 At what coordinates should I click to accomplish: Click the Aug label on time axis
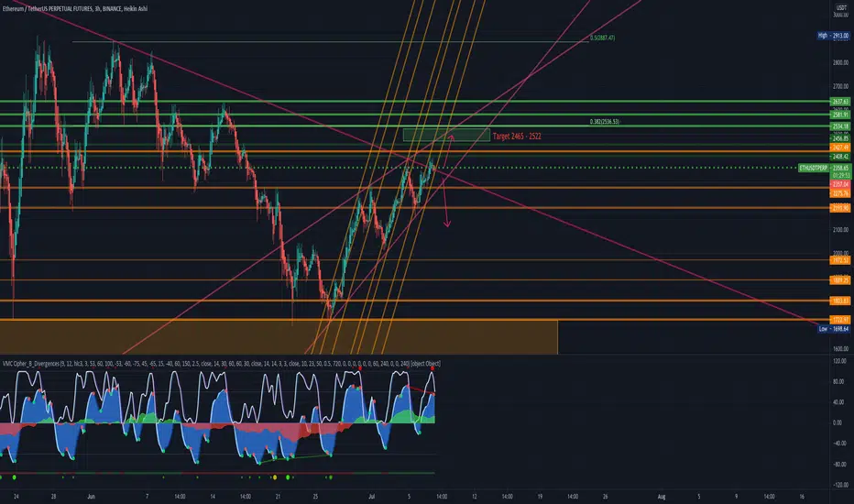point(662,497)
